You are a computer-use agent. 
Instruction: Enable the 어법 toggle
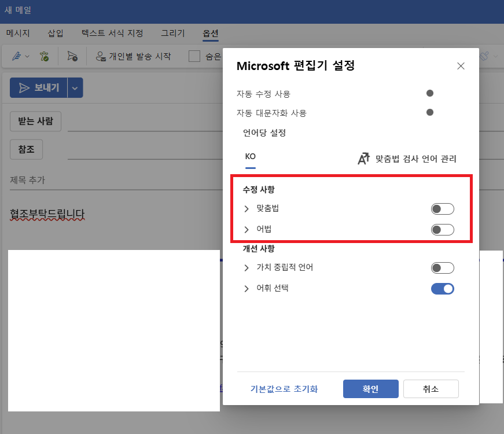pos(442,229)
